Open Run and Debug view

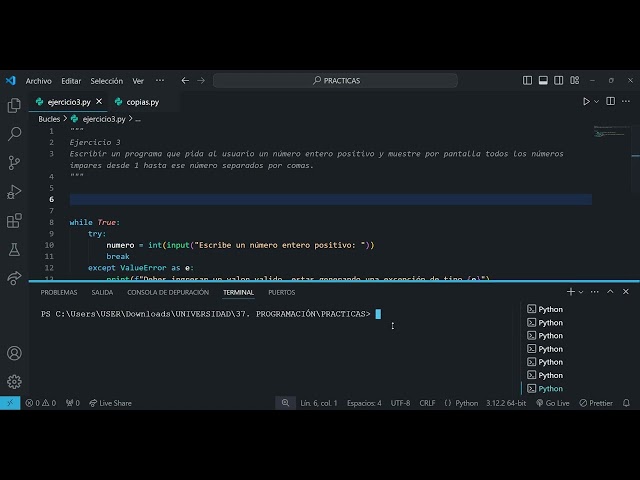(x=14, y=192)
